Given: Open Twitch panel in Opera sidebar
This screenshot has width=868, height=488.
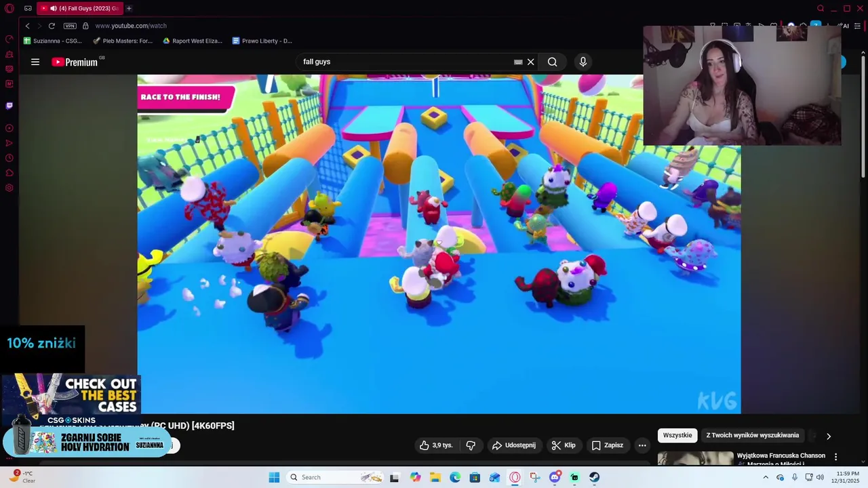Looking at the screenshot, I should click(x=9, y=106).
